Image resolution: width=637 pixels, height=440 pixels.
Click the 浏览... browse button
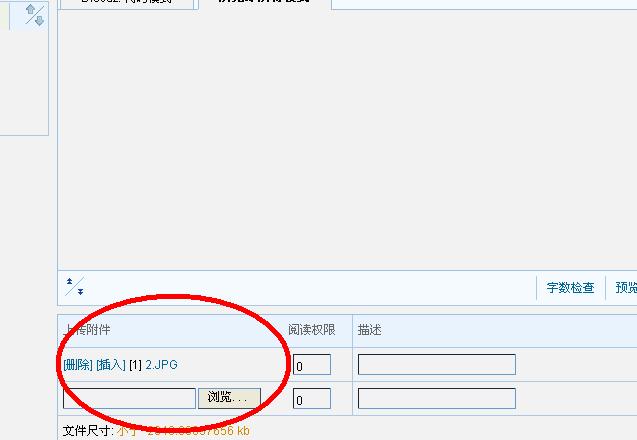[x=229, y=398]
